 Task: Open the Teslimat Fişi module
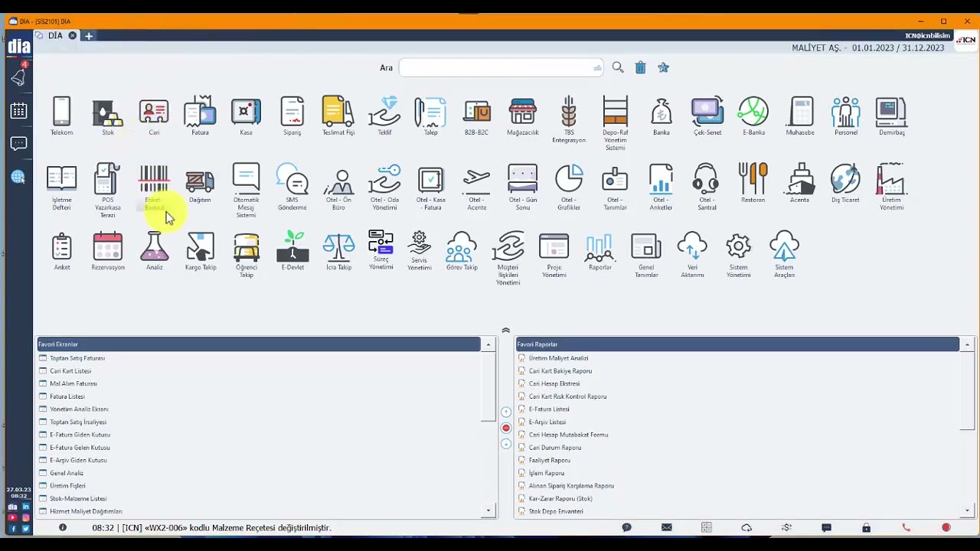pos(338,116)
